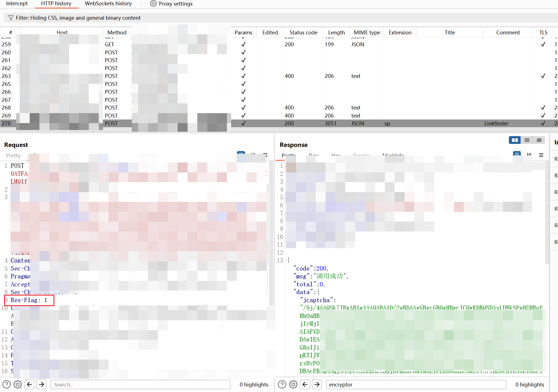Expand the HTTP history filter bar

[x=78, y=18]
